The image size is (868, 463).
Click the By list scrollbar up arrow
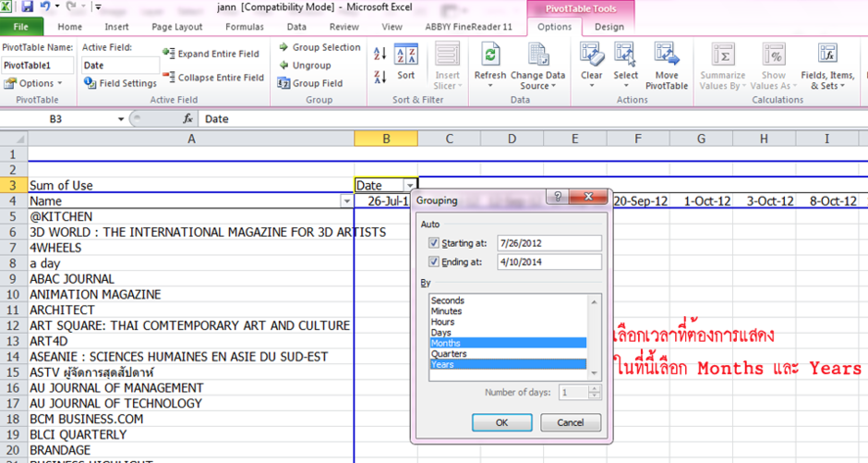[594, 302]
